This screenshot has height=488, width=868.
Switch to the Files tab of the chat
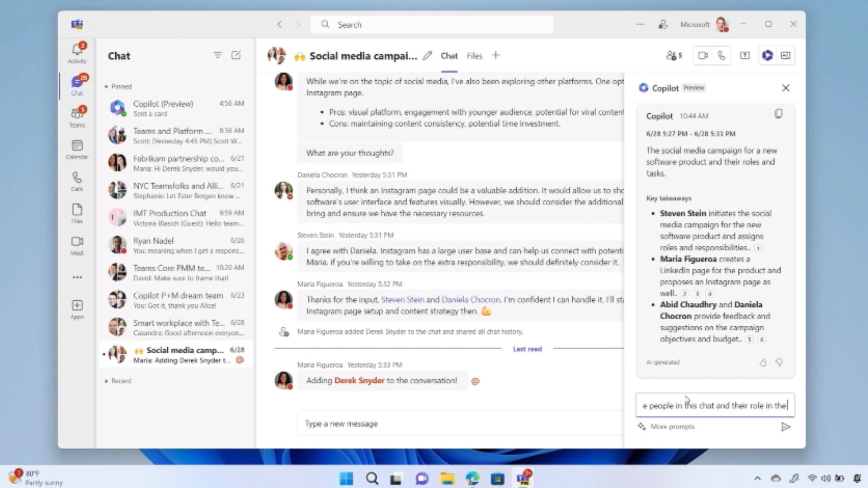[474, 56]
